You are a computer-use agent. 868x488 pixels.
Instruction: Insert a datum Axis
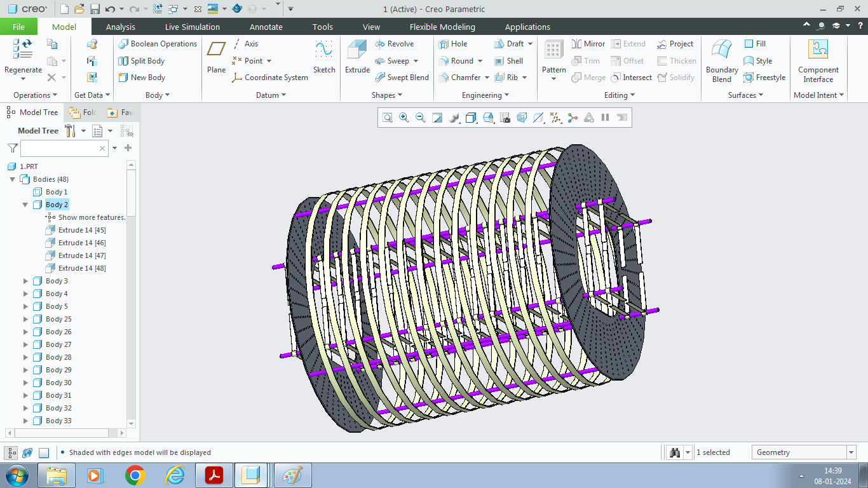click(245, 44)
